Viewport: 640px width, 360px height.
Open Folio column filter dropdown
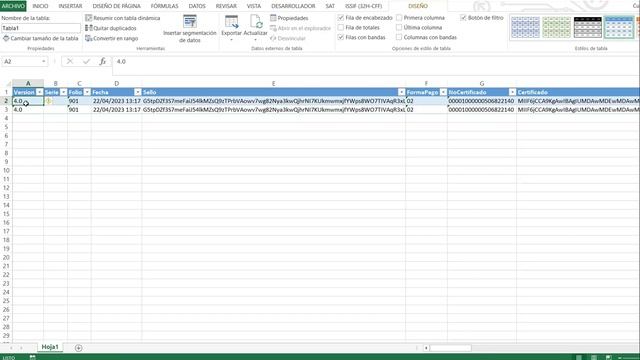87,92
